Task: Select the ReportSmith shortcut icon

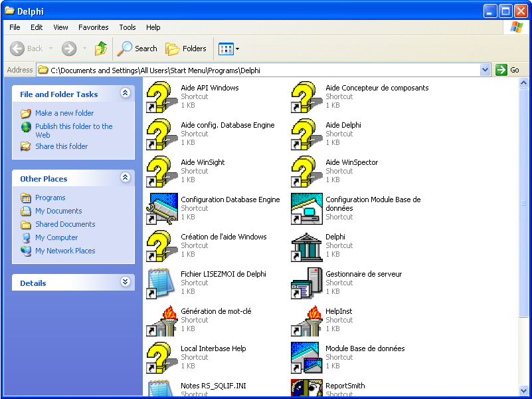Action: (306, 388)
